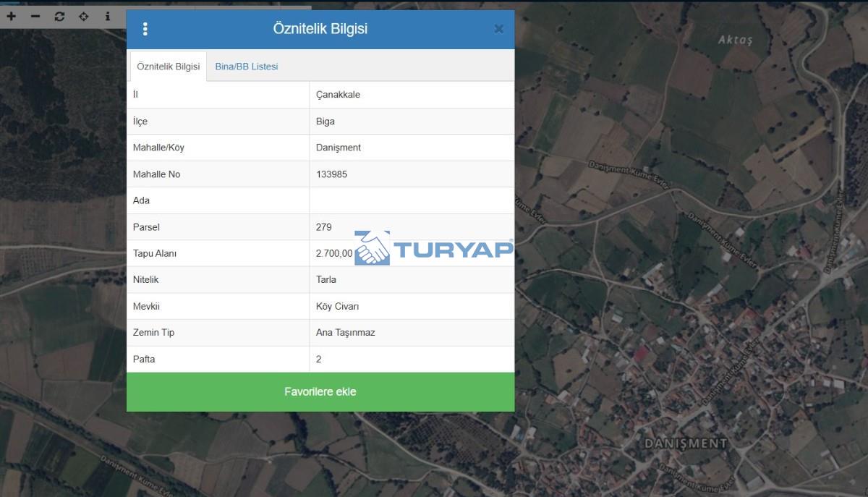
Task: Select the Öznitelik Bilgisi tab
Action: pyautogui.click(x=168, y=67)
